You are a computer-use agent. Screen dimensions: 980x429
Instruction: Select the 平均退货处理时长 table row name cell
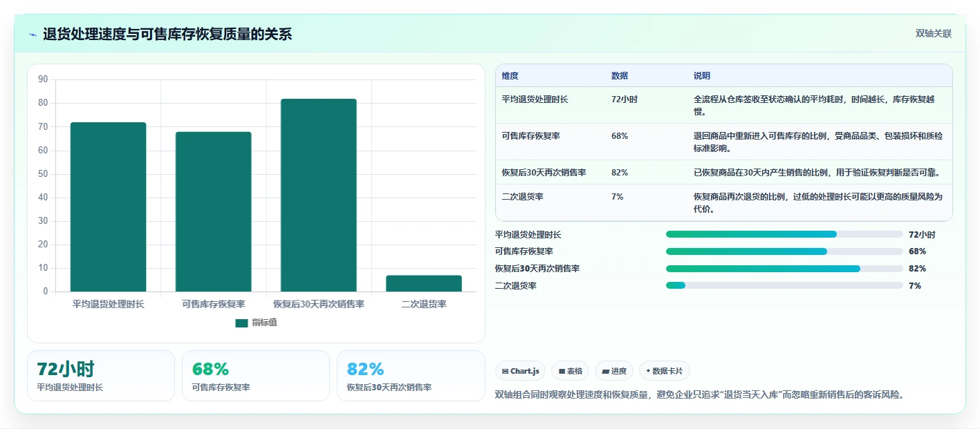click(x=535, y=99)
